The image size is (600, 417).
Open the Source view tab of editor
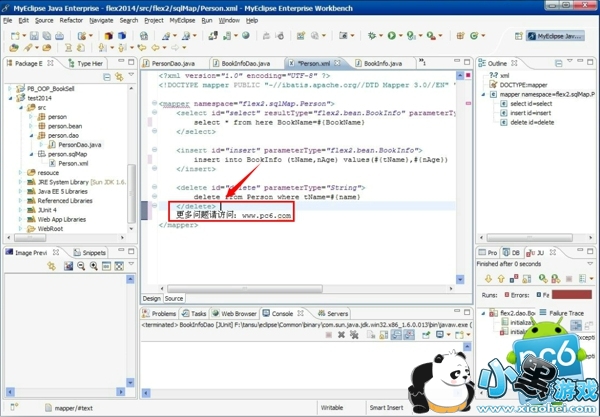pos(174,298)
